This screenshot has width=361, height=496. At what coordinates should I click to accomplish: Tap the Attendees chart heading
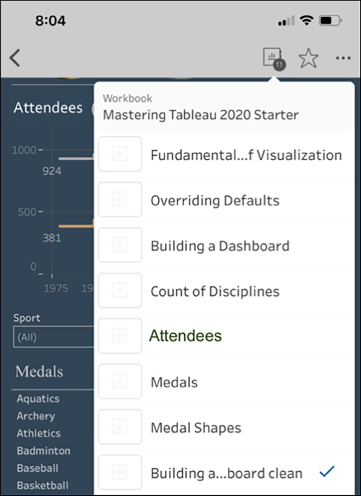pos(48,108)
